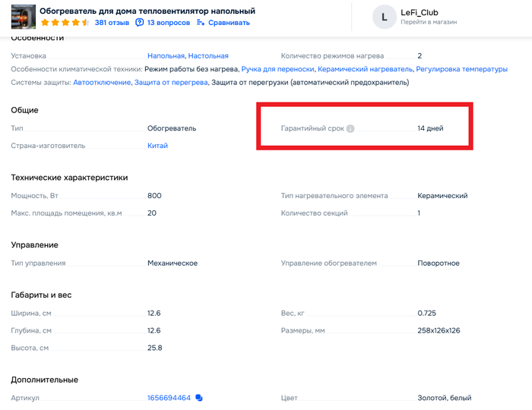The image size is (532, 410).
Task: Click the compare icon before Сравнить
Action: (x=201, y=23)
